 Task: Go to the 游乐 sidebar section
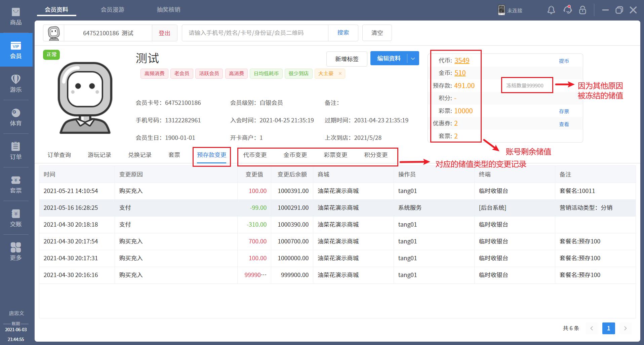(16, 83)
